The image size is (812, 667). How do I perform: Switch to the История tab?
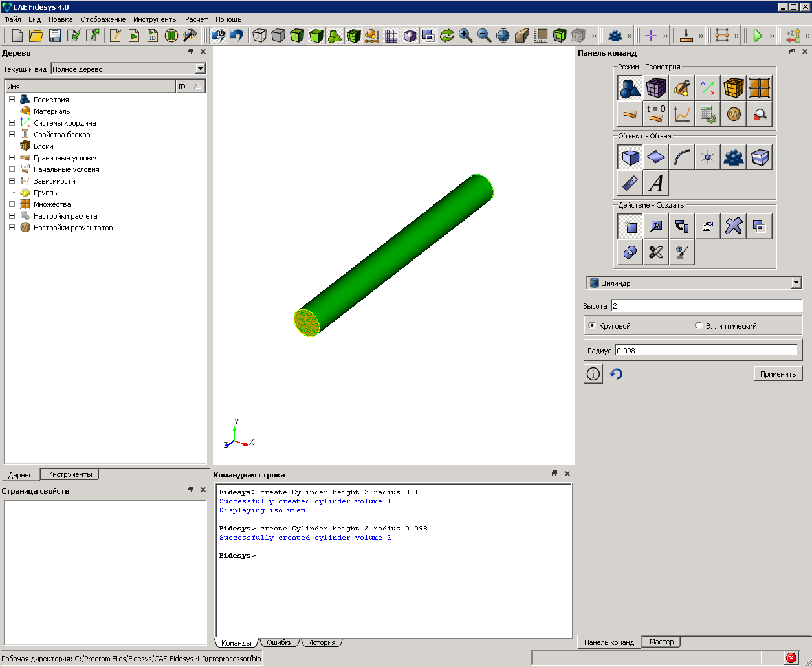pyautogui.click(x=322, y=642)
